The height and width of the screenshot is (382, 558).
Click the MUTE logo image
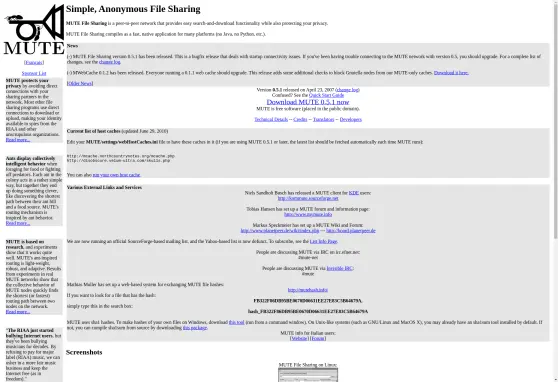[x=34, y=29]
